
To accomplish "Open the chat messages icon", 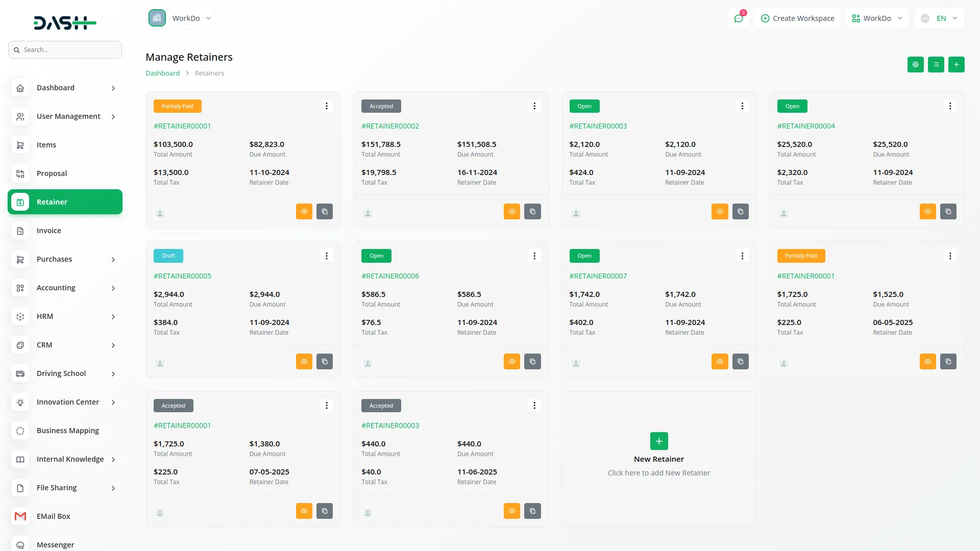I will coord(738,18).
